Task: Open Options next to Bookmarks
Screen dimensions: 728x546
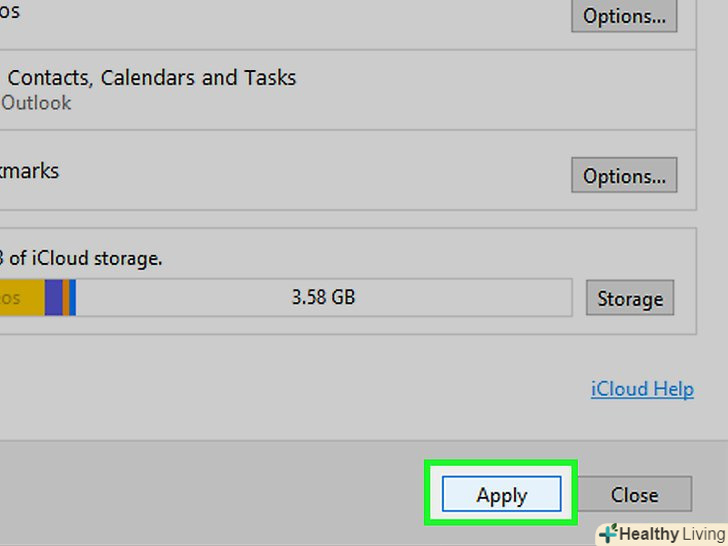Action: point(624,177)
